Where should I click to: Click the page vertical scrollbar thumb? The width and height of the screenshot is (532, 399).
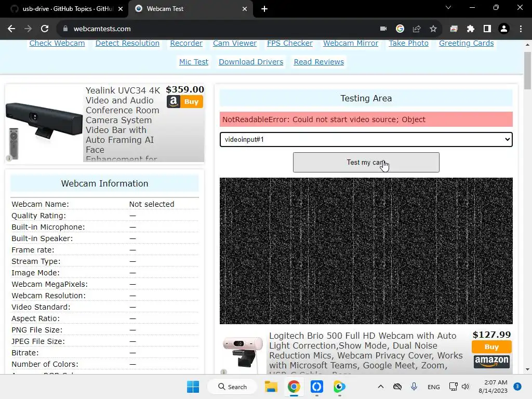[528, 71]
